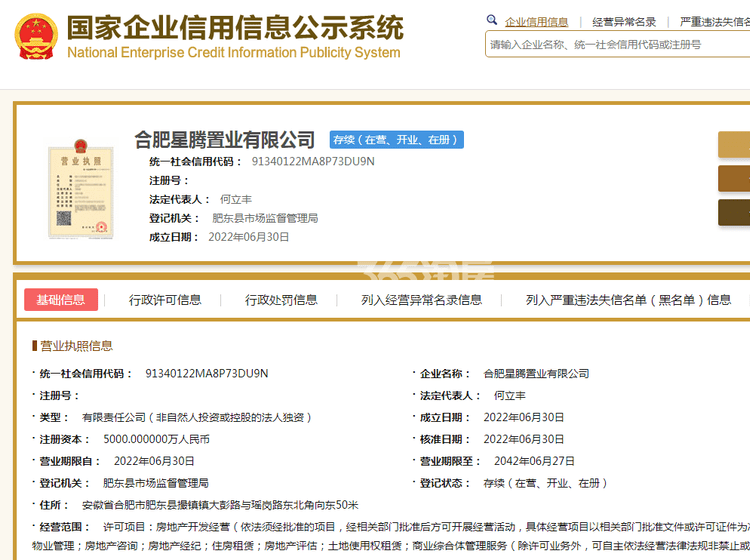Focus the enterprise name search field
Screen dimensions: 750x560
[x=615, y=45]
